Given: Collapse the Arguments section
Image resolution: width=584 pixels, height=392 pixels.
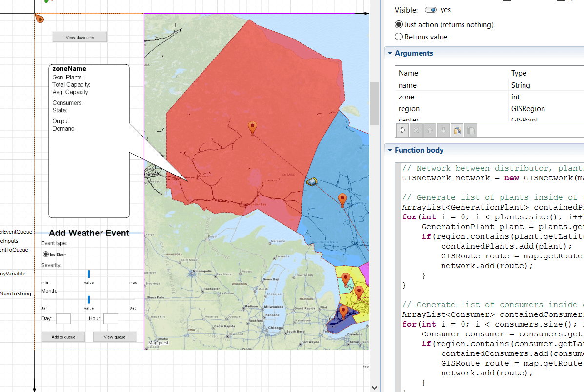Looking at the screenshot, I should tap(389, 53).
